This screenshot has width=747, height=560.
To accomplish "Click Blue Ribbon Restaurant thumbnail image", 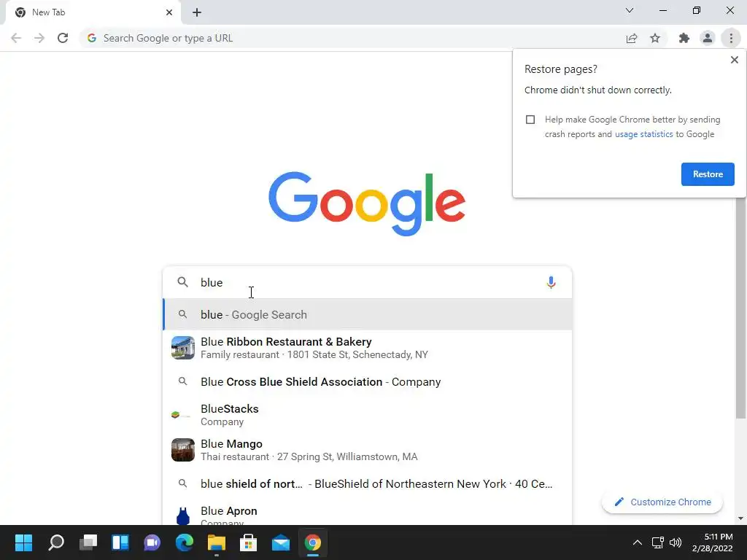I will click(x=183, y=348).
